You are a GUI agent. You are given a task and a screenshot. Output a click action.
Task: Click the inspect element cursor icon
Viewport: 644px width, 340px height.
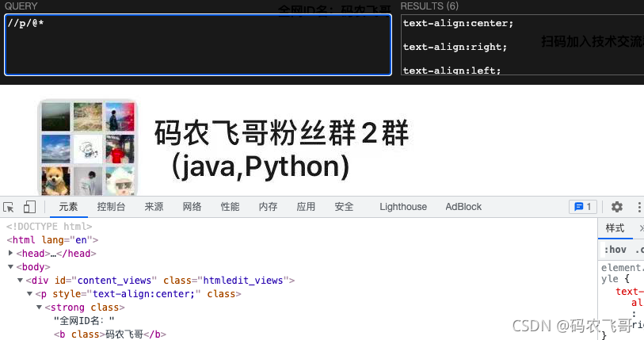click(9, 207)
